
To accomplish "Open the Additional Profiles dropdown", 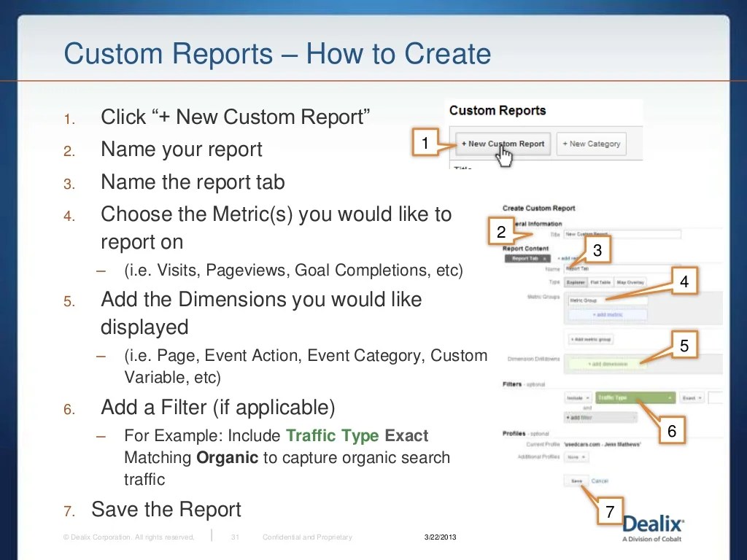I will click(576, 457).
